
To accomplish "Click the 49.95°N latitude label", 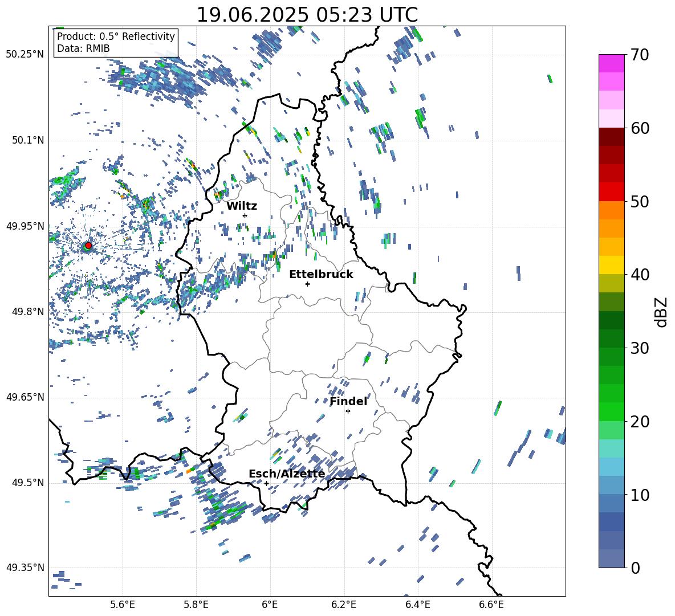I will [x=25, y=226].
